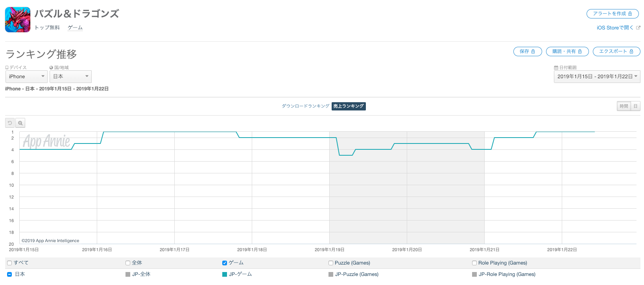Click the Puzzle & Dragons app icon

18,20
